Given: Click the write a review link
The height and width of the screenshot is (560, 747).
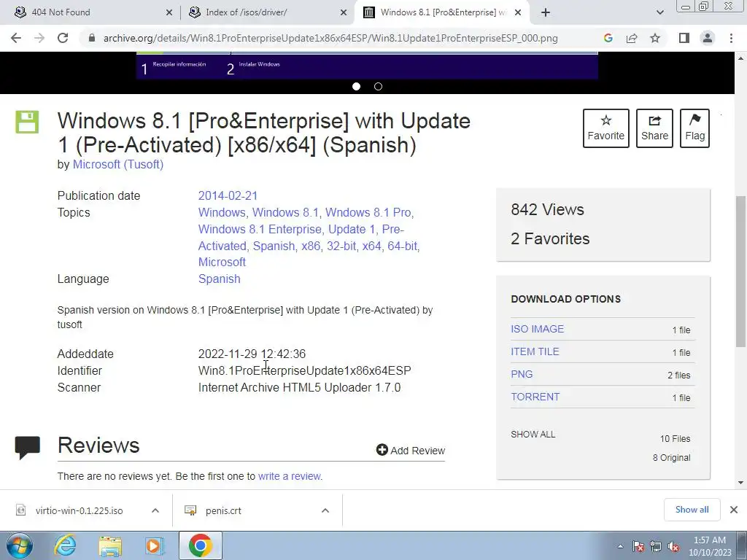Looking at the screenshot, I should (290, 476).
